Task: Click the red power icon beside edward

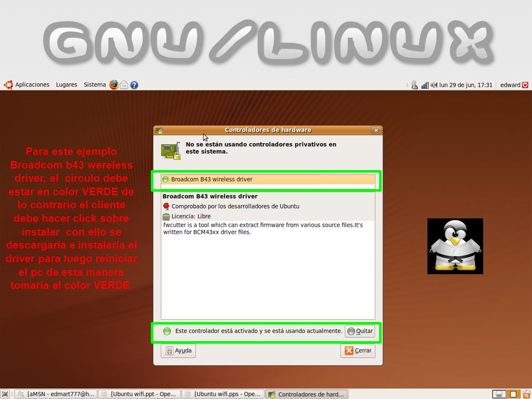Action: point(525,85)
